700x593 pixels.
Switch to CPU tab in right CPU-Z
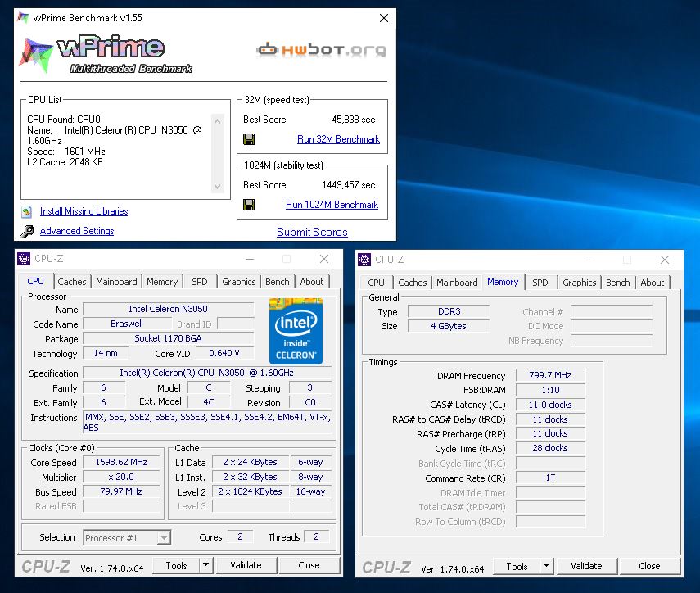click(376, 283)
